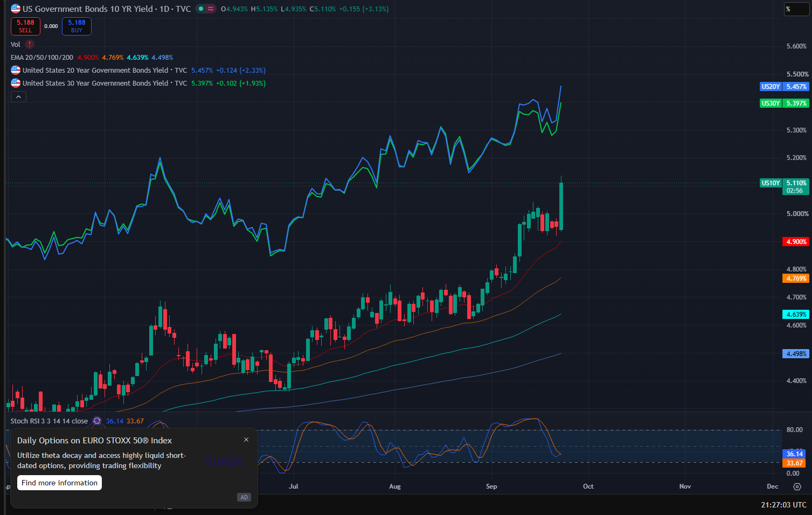Click the 80.00 Stoch RSI axis tick
The image size is (812, 515).
point(794,429)
